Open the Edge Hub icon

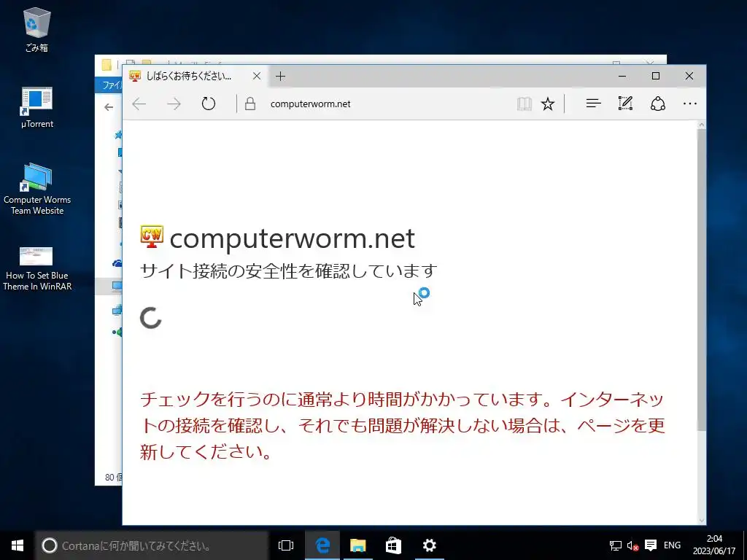tap(593, 104)
